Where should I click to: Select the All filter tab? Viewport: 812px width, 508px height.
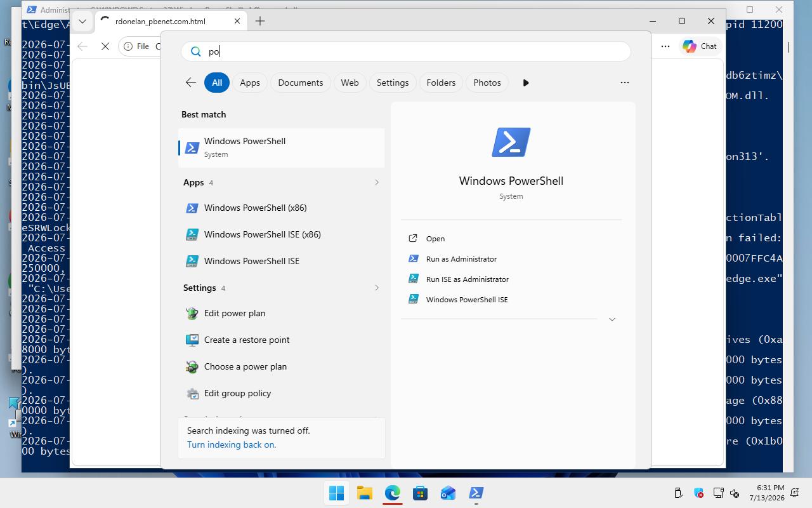click(217, 83)
